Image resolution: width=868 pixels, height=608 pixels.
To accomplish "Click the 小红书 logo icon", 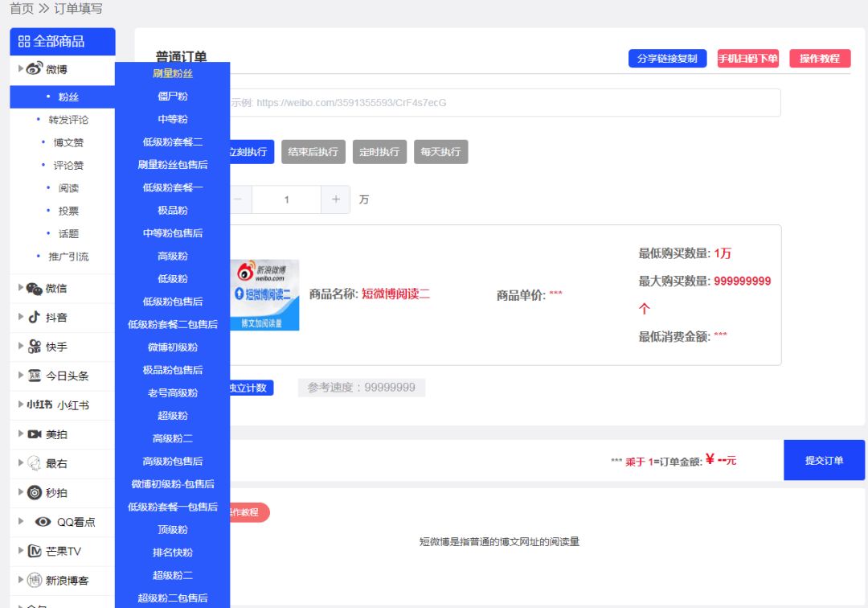I will (x=39, y=405).
